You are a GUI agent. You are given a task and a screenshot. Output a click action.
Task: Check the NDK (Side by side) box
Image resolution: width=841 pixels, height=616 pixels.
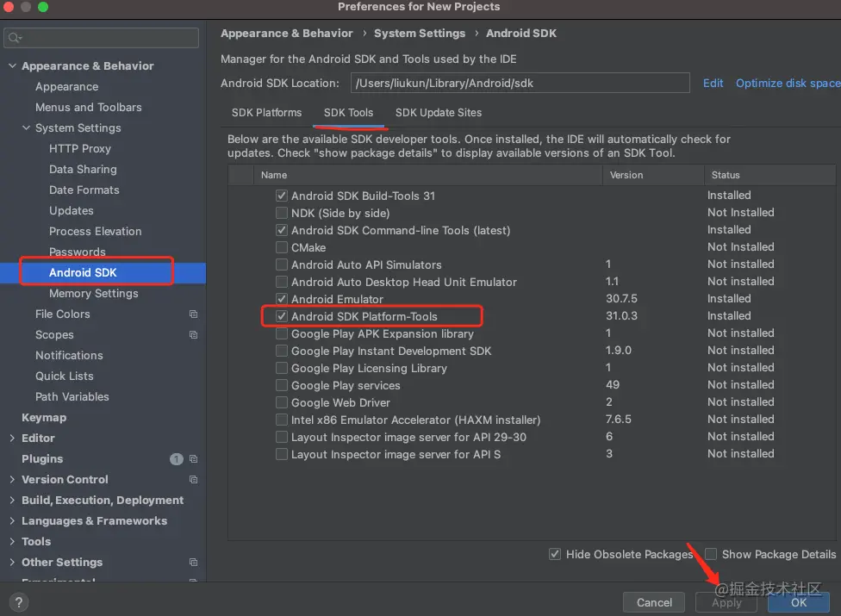pos(282,213)
